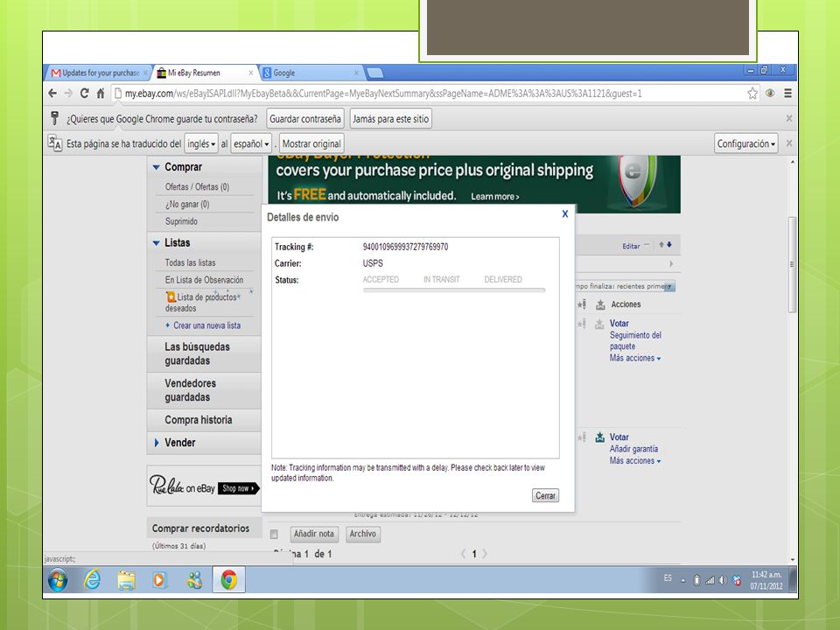Close the Mi eBay Resumen tab
Image resolution: width=840 pixels, height=630 pixels.
pos(251,73)
